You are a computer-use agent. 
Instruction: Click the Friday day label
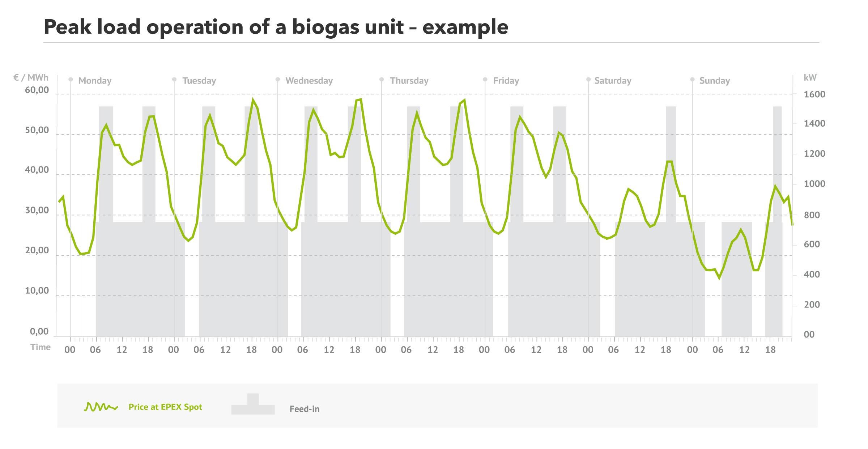pos(506,81)
